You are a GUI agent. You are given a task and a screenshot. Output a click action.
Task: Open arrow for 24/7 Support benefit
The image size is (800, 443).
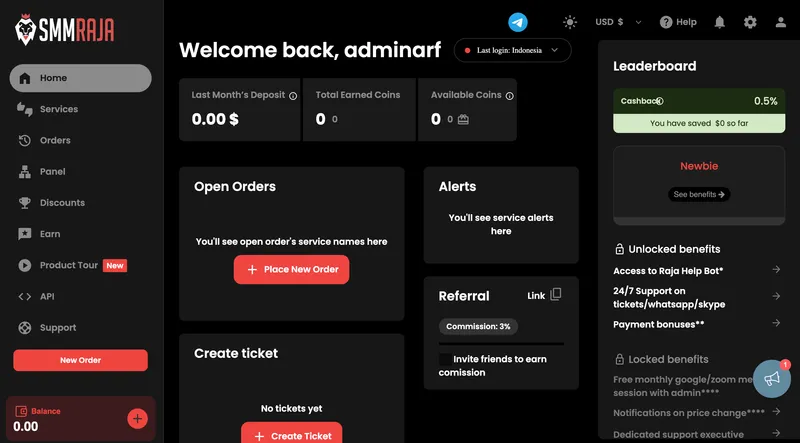776,296
